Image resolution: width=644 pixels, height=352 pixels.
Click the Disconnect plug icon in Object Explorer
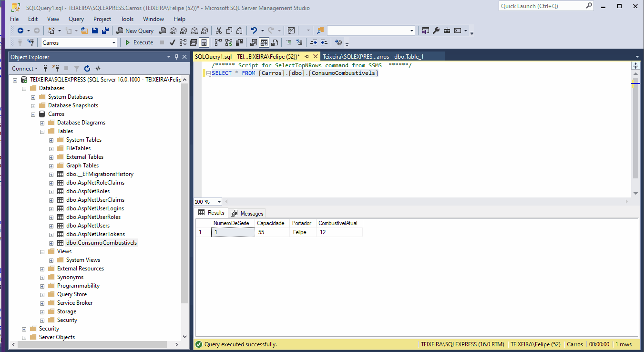56,68
